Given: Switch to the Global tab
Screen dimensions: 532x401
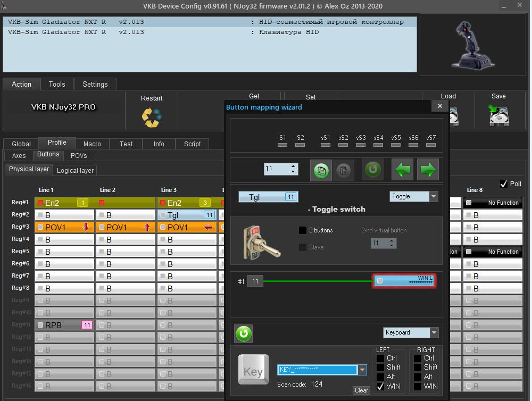Looking at the screenshot, I should (21, 144).
